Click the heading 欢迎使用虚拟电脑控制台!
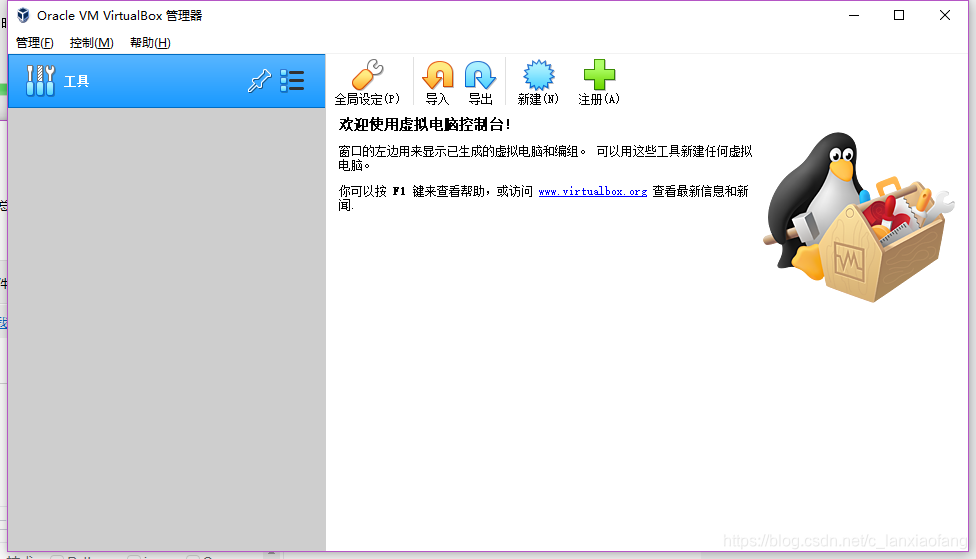 [x=424, y=124]
